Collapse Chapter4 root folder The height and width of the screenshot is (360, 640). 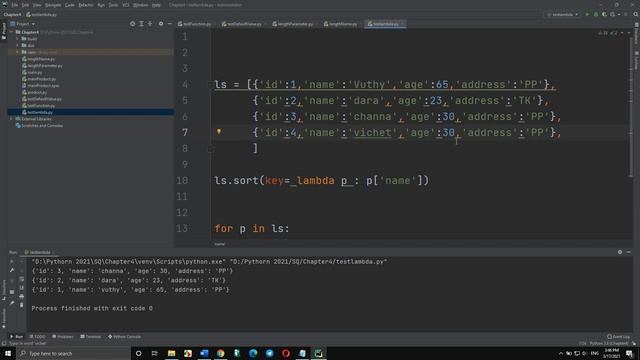click(12, 32)
